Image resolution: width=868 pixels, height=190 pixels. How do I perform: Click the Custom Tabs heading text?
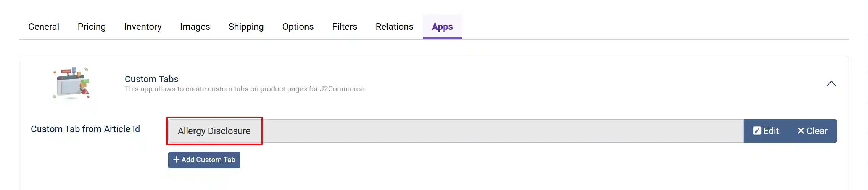point(151,79)
